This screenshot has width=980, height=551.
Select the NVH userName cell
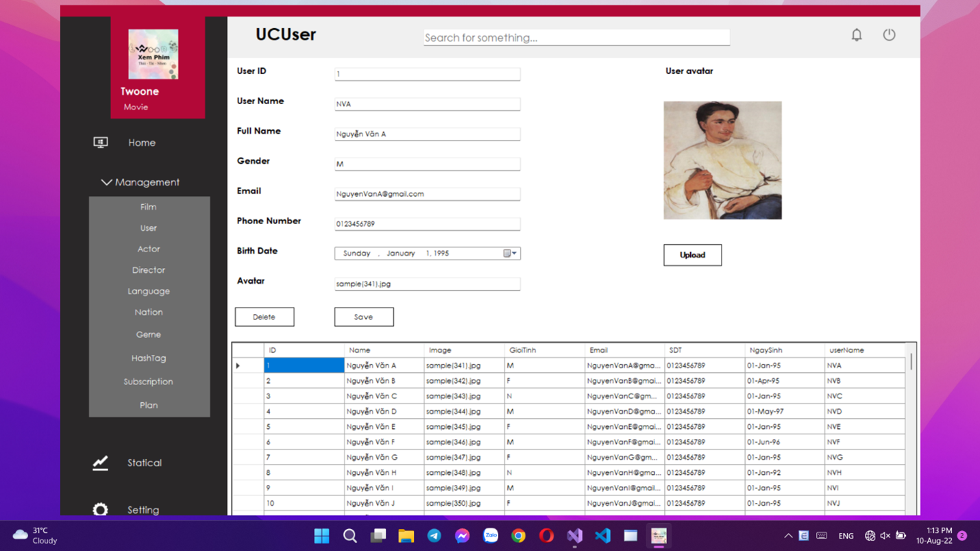(x=864, y=473)
